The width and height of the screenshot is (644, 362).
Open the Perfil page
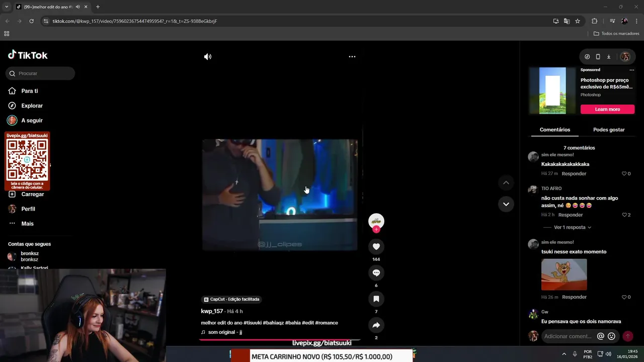click(x=28, y=209)
